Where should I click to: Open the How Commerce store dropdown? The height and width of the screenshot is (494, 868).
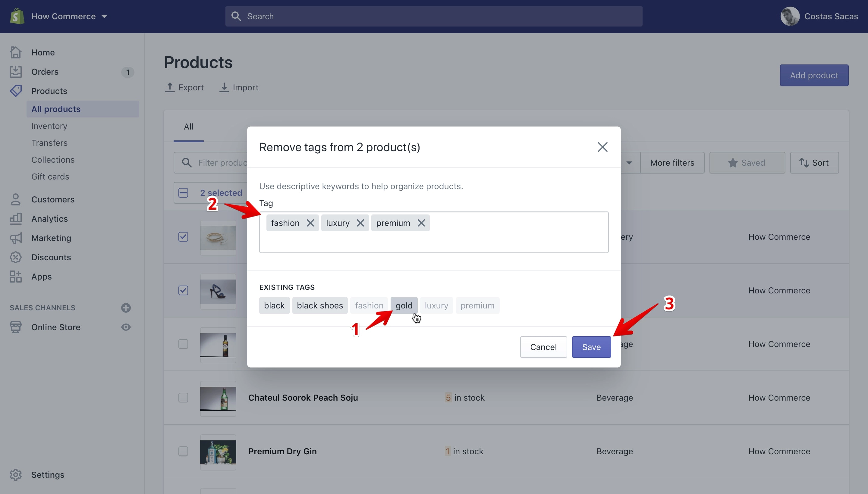pos(69,16)
